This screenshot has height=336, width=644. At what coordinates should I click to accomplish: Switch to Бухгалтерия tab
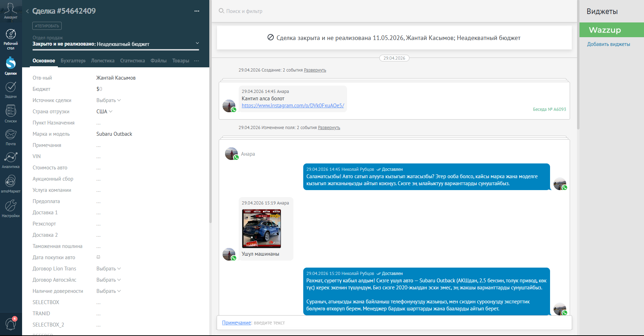pyautogui.click(x=73, y=61)
